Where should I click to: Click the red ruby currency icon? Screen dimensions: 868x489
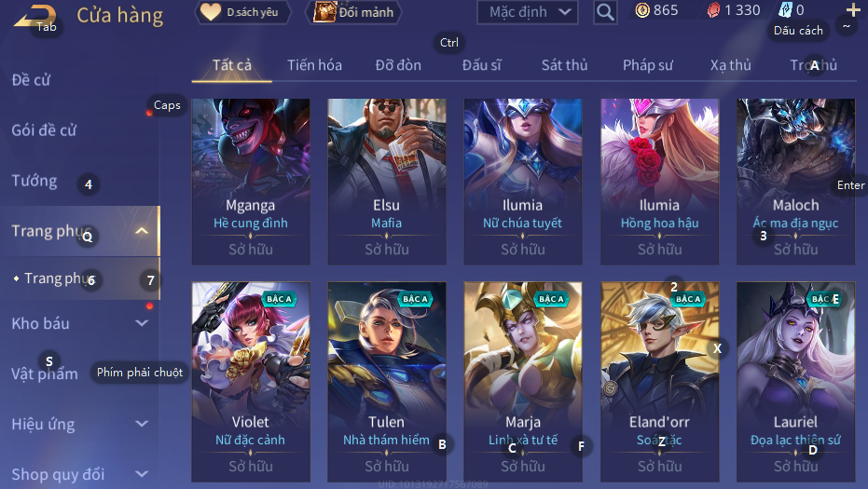pos(713,10)
